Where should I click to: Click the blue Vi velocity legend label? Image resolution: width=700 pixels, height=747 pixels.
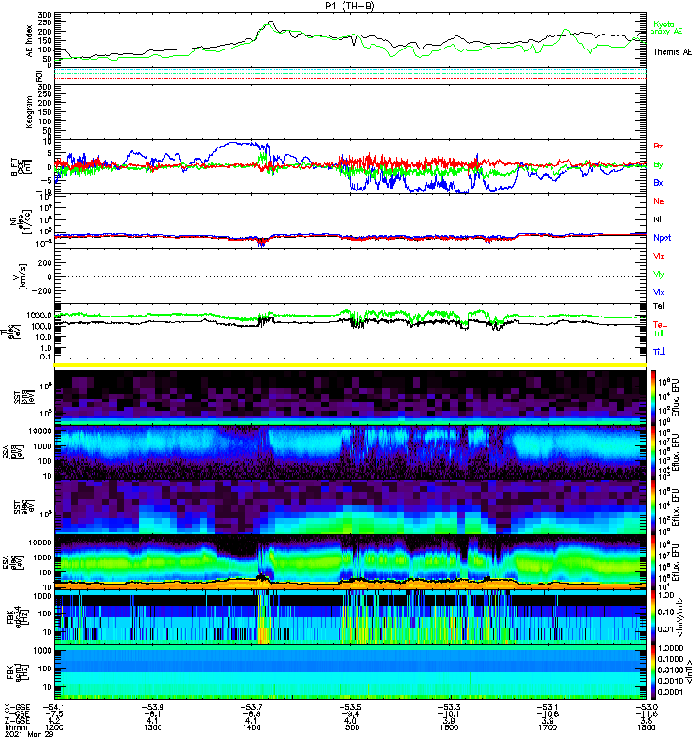tap(658, 292)
